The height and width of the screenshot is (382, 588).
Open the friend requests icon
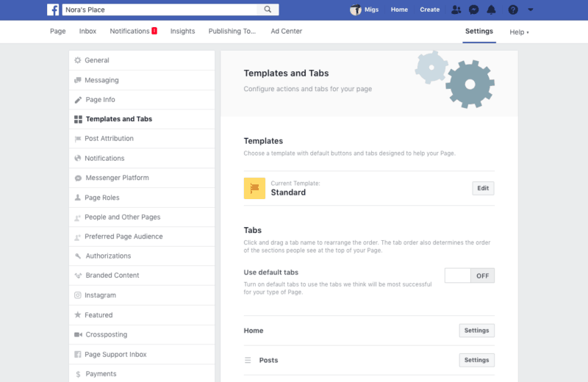456,10
